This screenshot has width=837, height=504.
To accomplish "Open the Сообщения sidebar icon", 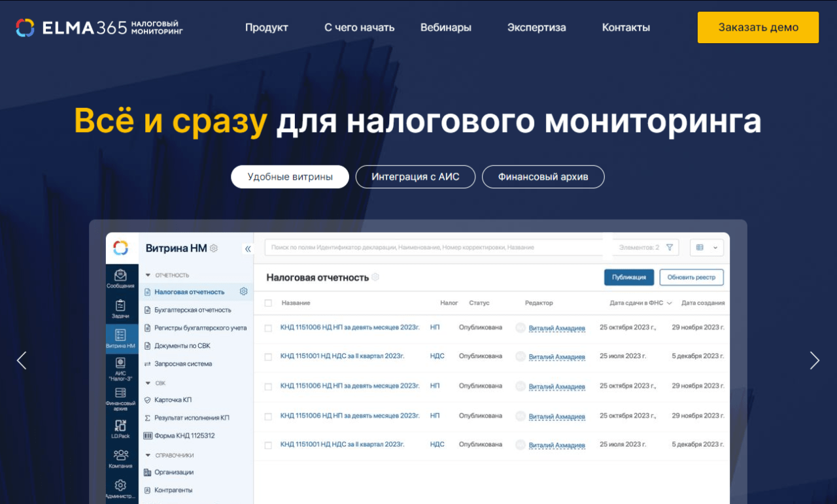I will tap(120, 279).
